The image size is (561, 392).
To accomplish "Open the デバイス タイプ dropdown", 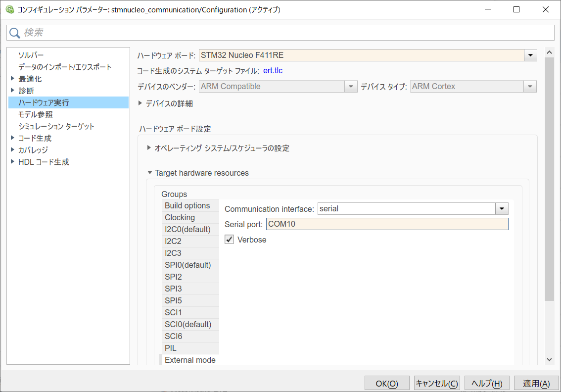I will (530, 86).
